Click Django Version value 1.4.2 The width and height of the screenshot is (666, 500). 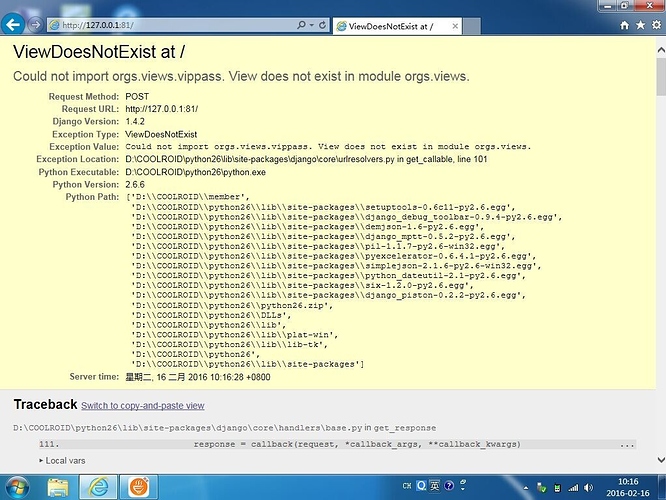[135, 121]
